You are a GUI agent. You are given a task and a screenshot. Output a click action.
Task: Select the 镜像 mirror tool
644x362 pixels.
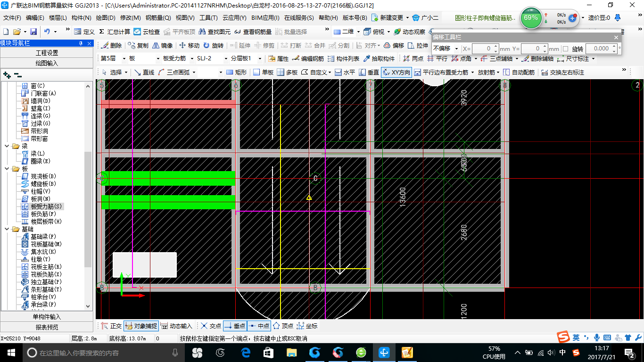[162, 46]
